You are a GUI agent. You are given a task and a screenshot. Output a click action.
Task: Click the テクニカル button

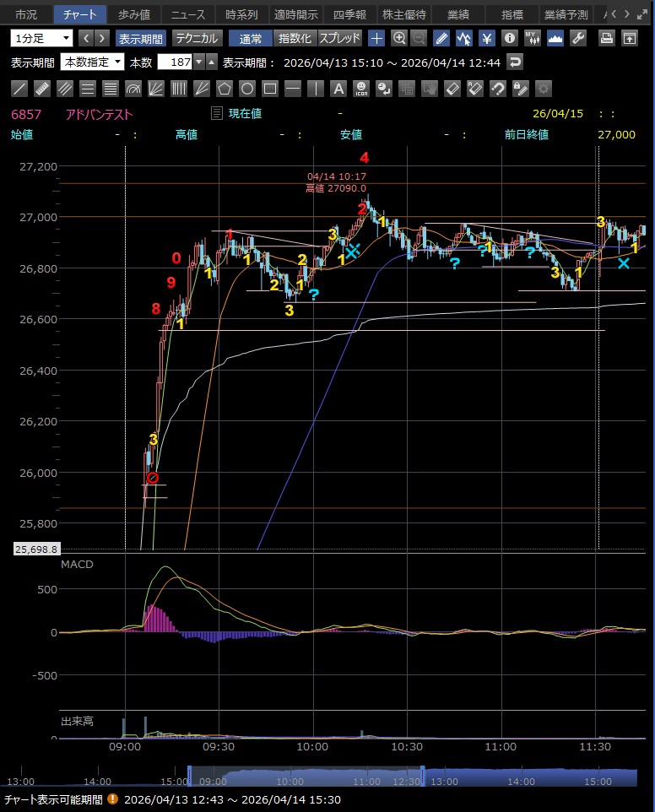197,38
